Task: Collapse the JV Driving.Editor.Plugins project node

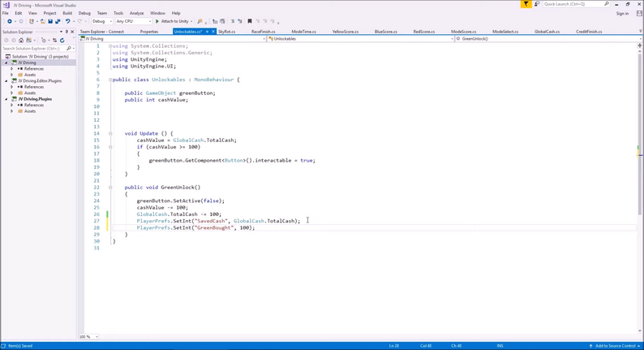Action: click(x=6, y=81)
